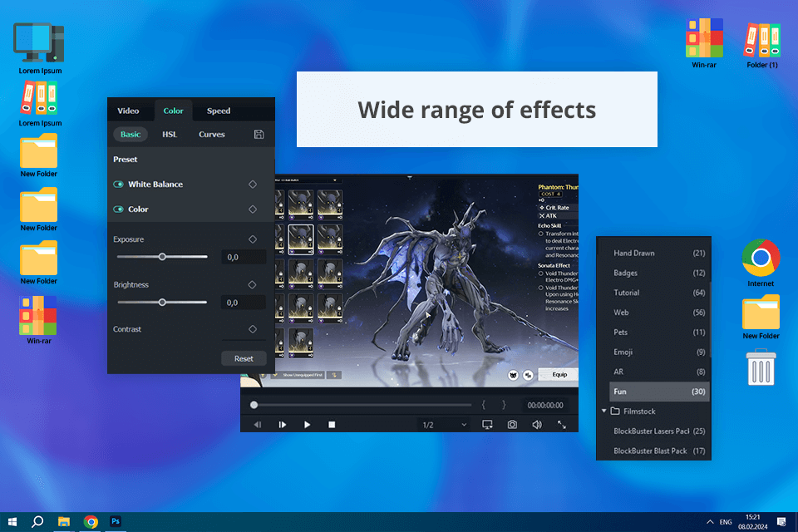
Task: Enter fullscreen with the expand arrows icon
Action: (x=562, y=425)
